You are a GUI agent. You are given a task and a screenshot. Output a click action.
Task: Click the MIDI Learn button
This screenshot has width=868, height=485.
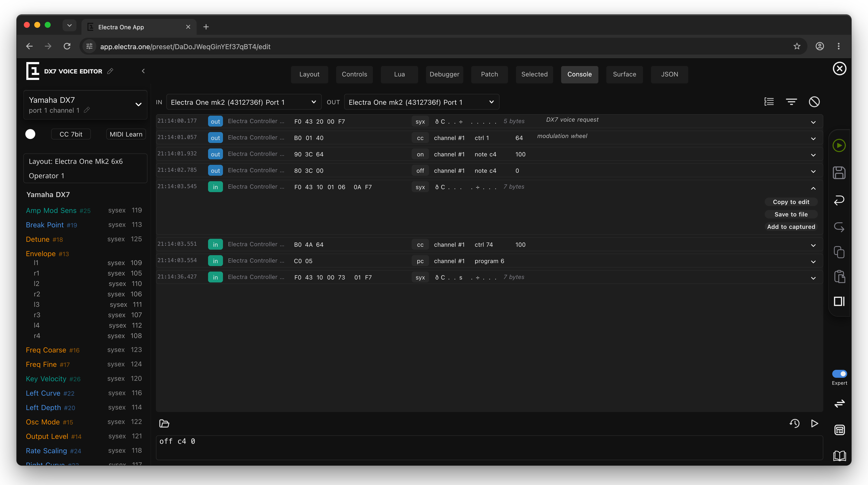pyautogui.click(x=126, y=134)
